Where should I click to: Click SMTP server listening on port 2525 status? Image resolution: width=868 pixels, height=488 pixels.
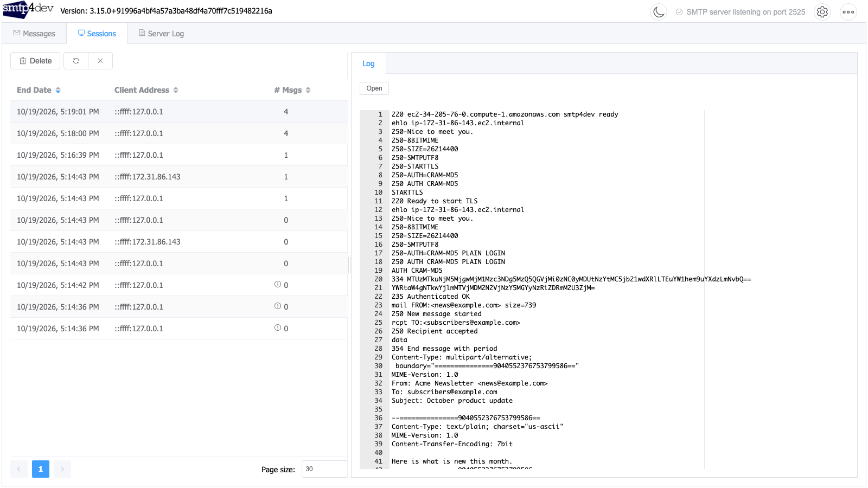[x=741, y=12]
